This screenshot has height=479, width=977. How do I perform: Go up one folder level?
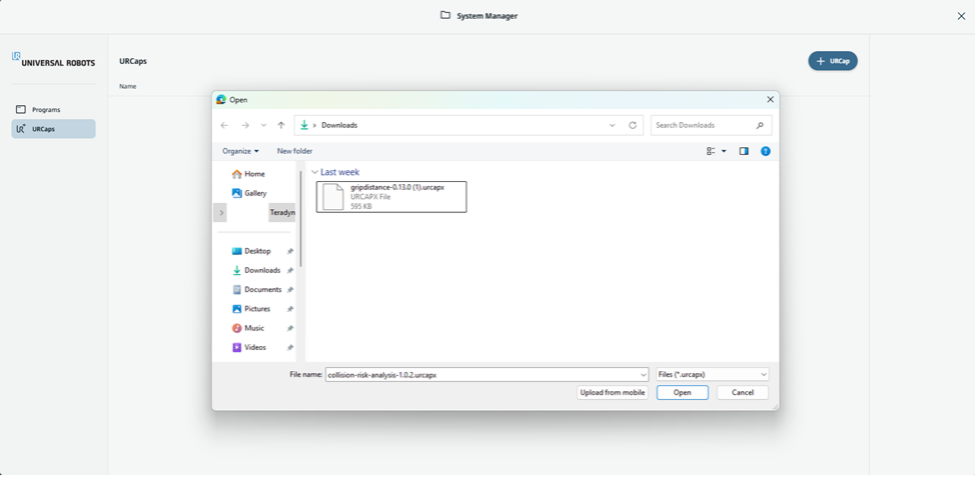281,125
